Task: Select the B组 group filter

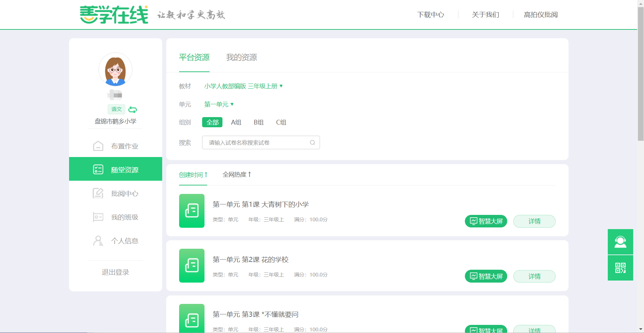Action: coord(259,122)
